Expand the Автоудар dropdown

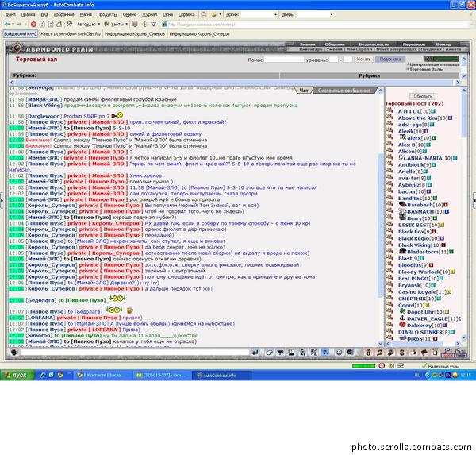tap(99, 24)
